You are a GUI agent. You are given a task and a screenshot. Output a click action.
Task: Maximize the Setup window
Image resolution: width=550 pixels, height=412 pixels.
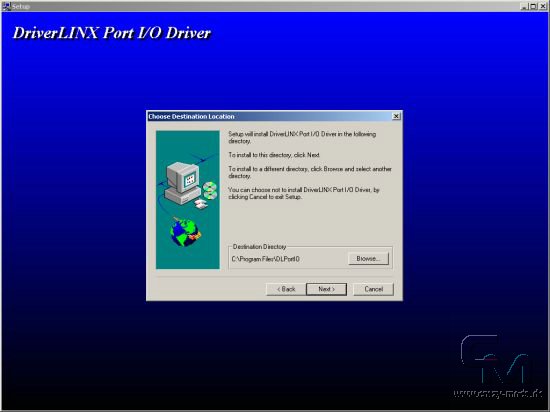click(533, 6)
